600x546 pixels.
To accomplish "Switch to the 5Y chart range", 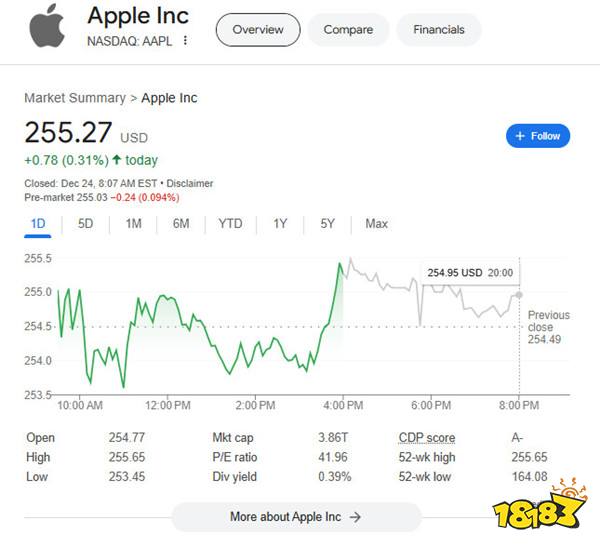I will [x=328, y=223].
